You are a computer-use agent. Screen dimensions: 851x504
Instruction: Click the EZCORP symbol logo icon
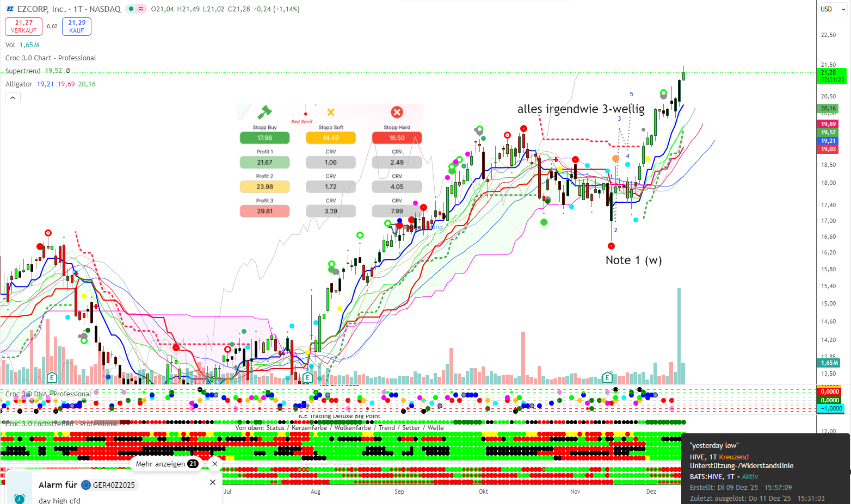pyautogui.click(x=10, y=9)
